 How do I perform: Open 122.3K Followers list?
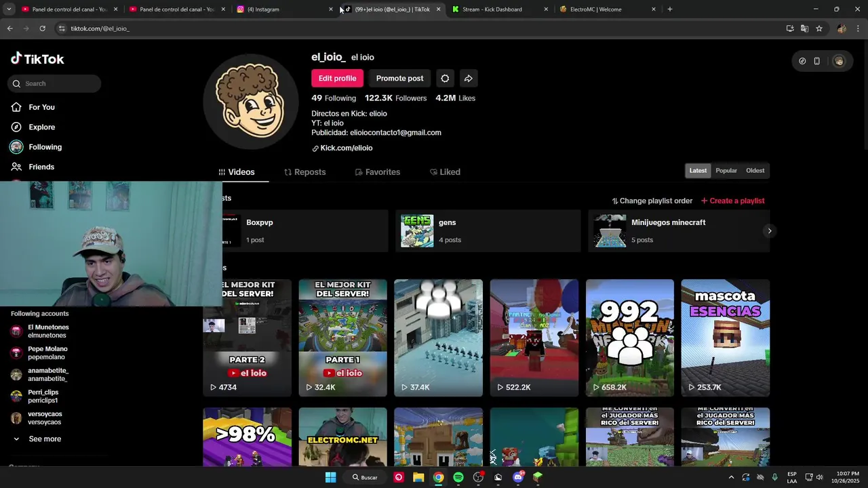395,98
